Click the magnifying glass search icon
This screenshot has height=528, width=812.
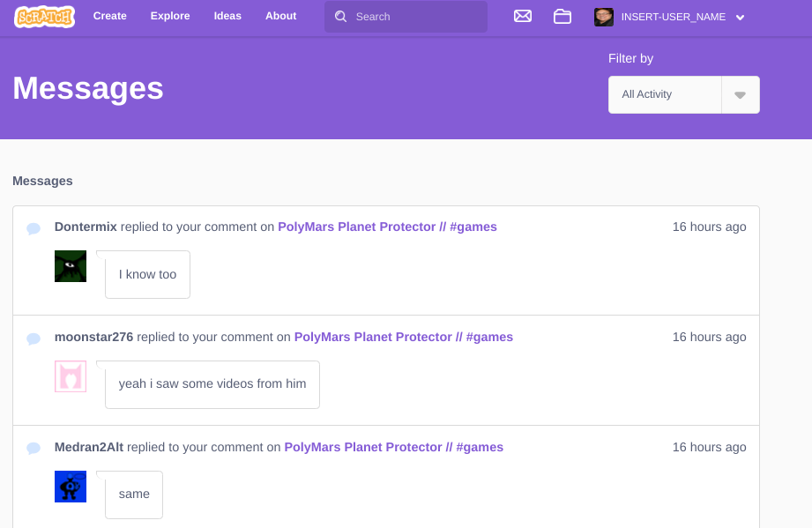341,17
